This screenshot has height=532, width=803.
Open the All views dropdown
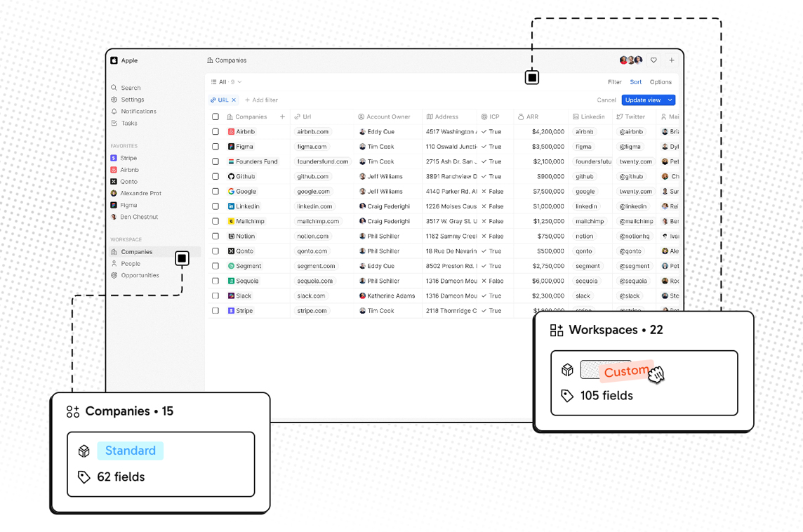click(x=226, y=82)
